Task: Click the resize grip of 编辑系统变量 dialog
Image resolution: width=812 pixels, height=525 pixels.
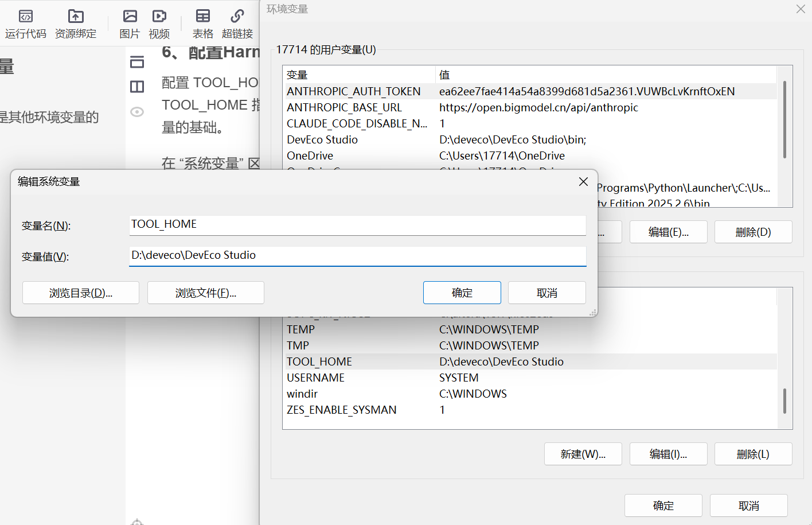Action: [593, 312]
